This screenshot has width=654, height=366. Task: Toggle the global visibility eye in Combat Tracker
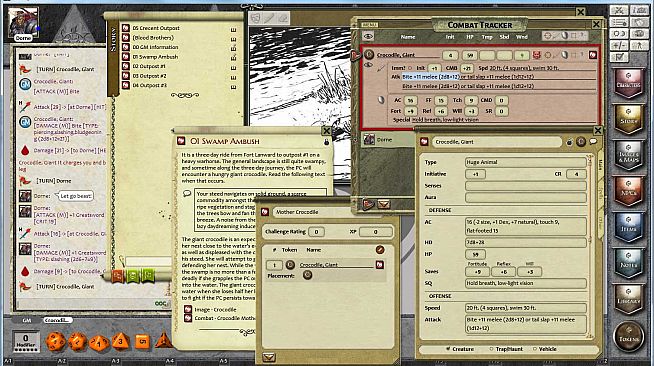coord(367,36)
